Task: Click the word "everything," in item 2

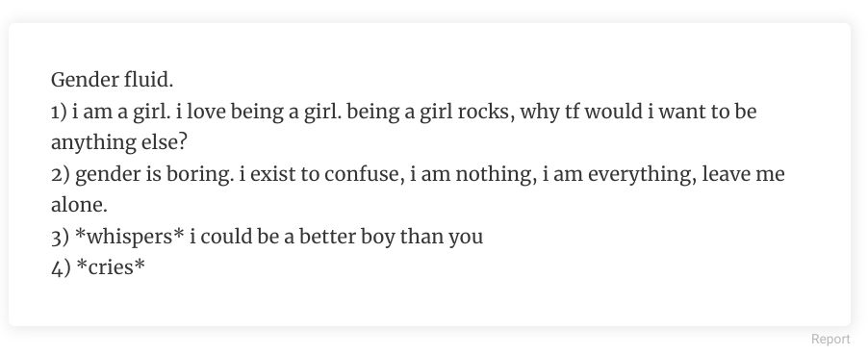Action: pyautogui.click(x=642, y=175)
